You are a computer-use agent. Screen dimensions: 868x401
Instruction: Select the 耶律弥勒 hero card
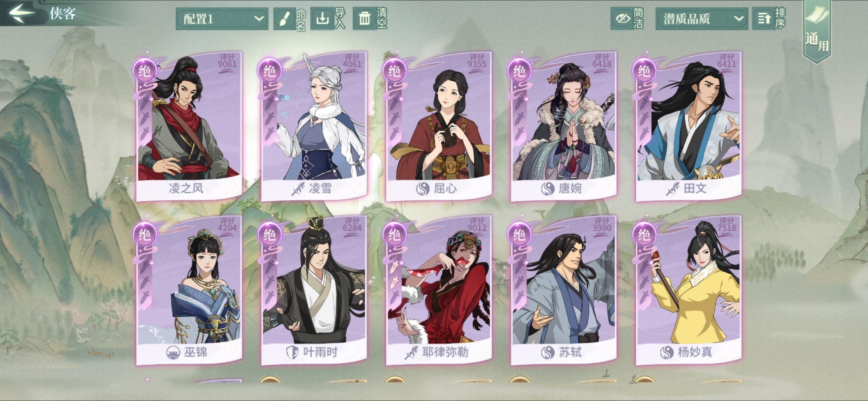tap(438, 290)
